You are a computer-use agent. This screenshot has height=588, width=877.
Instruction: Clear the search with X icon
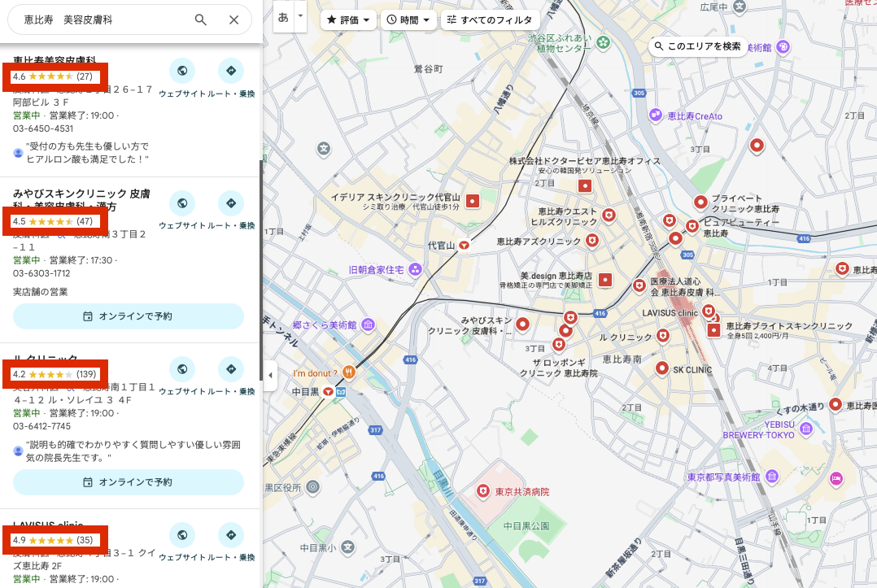[233, 20]
